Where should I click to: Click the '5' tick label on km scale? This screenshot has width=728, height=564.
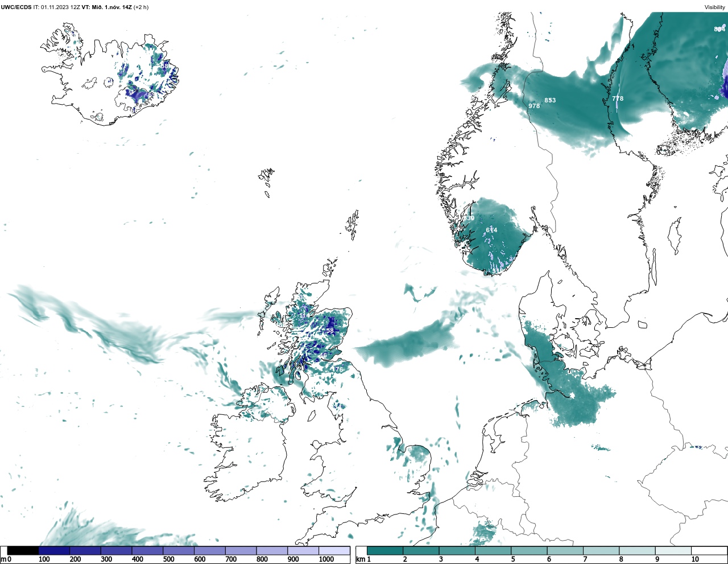513,559
